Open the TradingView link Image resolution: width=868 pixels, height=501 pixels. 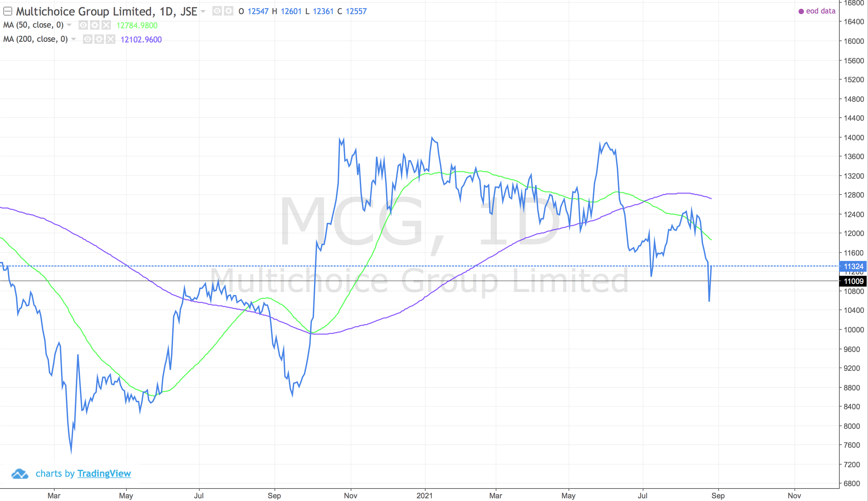click(104, 473)
